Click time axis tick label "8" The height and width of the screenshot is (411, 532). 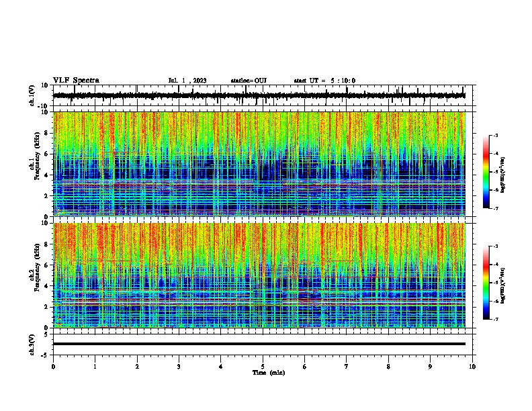pos(388,367)
